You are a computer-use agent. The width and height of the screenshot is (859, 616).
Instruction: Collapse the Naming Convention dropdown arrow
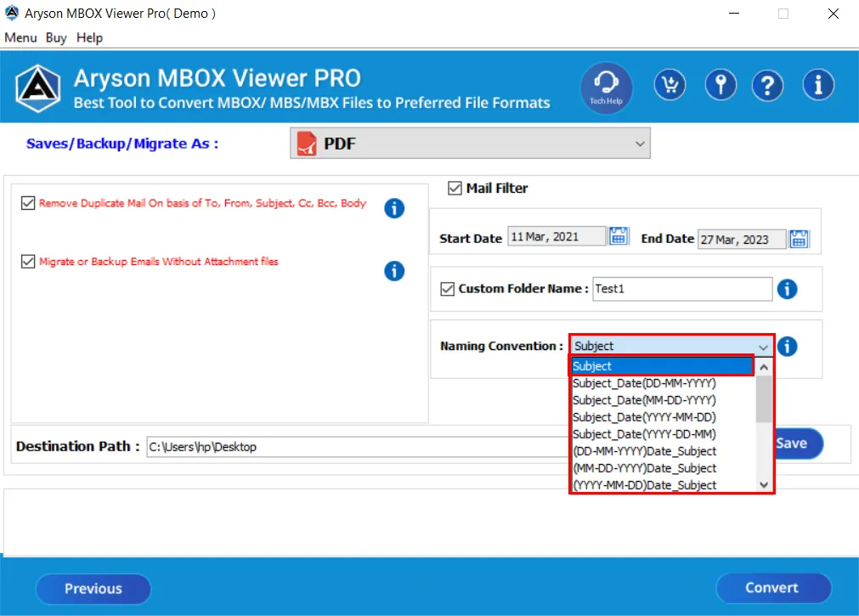point(763,347)
